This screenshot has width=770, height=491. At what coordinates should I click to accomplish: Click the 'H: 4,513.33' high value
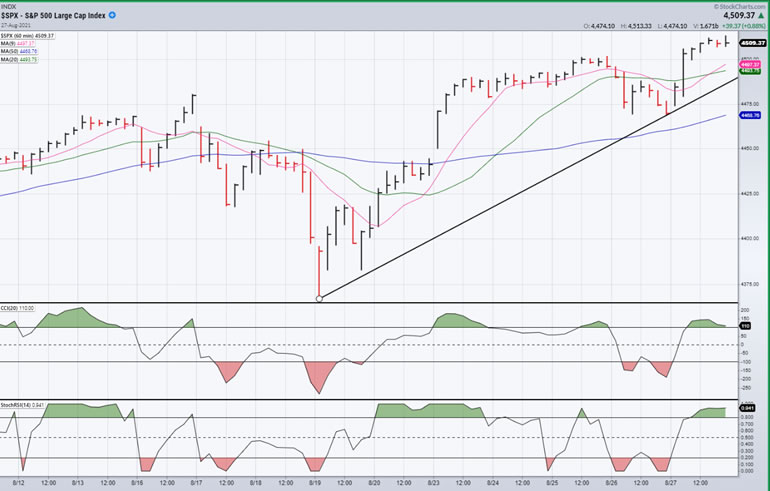(x=637, y=26)
